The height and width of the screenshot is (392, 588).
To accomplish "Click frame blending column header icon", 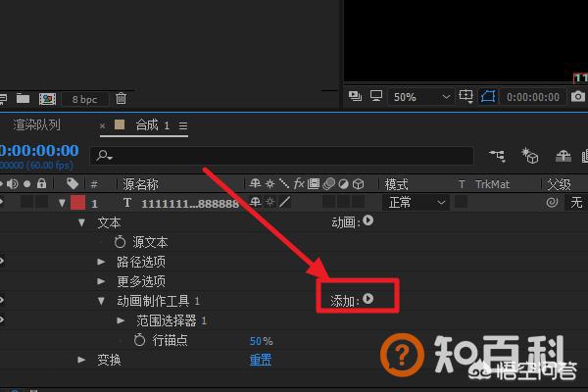I will 314,183.
